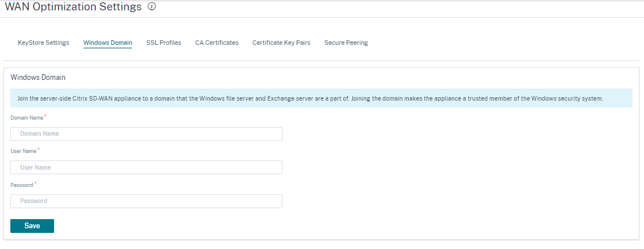Click the WAN Optimization Settings page title
Image resolution: width=644 pixels, height=249 pixels.
73,6
